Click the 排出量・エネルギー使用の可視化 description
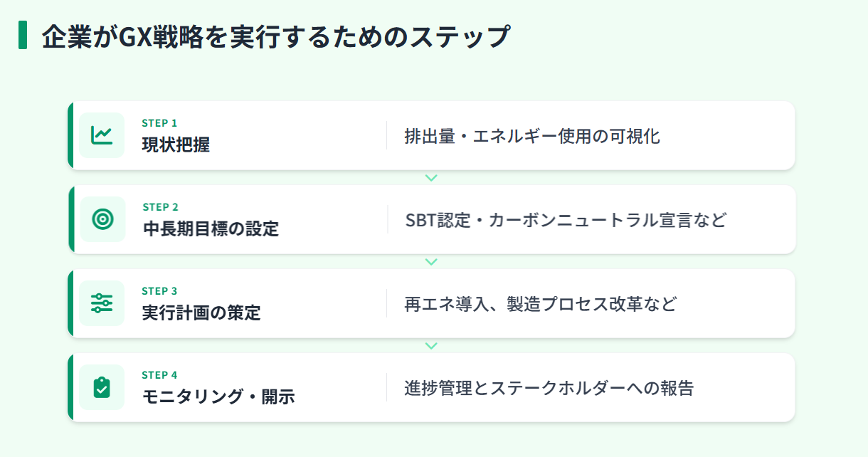This screenshot has height=457, width=868. [532, 136]
